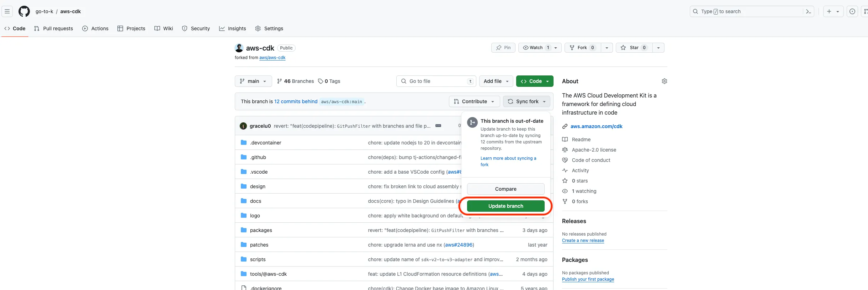
Task: Open the scripts folder
Action: 258,259
